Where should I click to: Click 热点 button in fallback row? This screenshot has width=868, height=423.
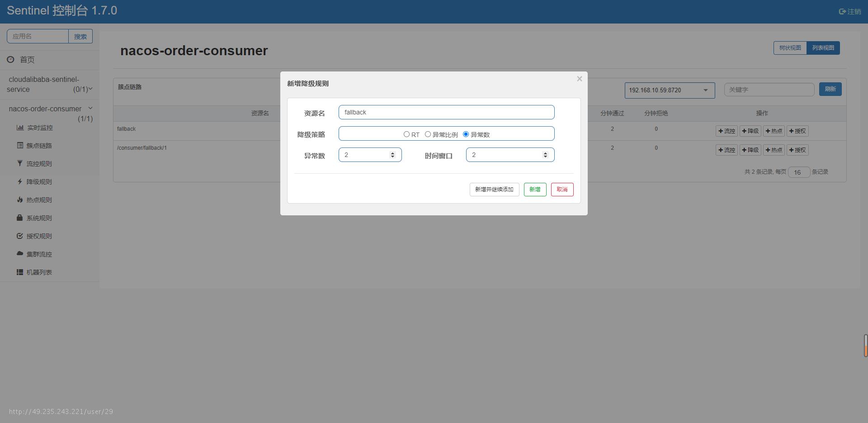pos(774,131)
